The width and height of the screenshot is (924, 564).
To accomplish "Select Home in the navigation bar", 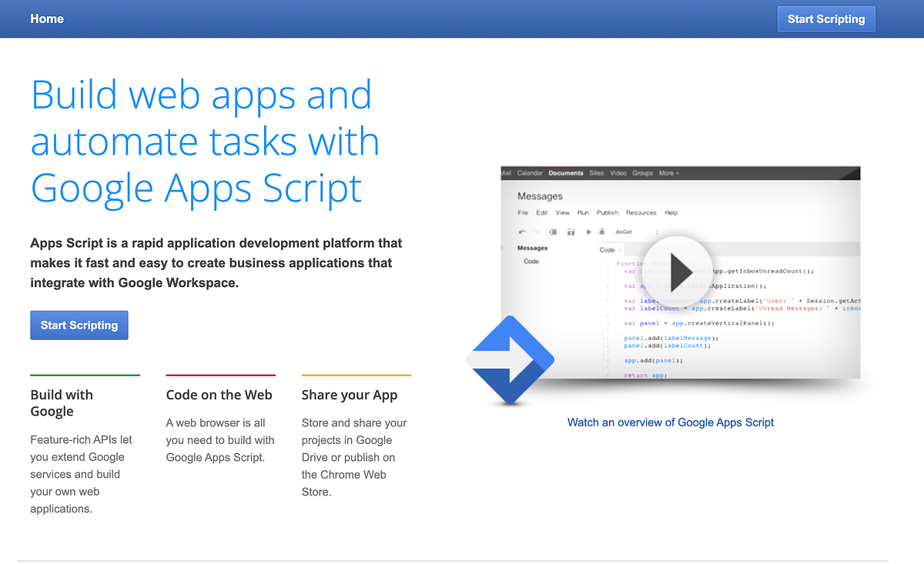I will click(x=46, y=18).
